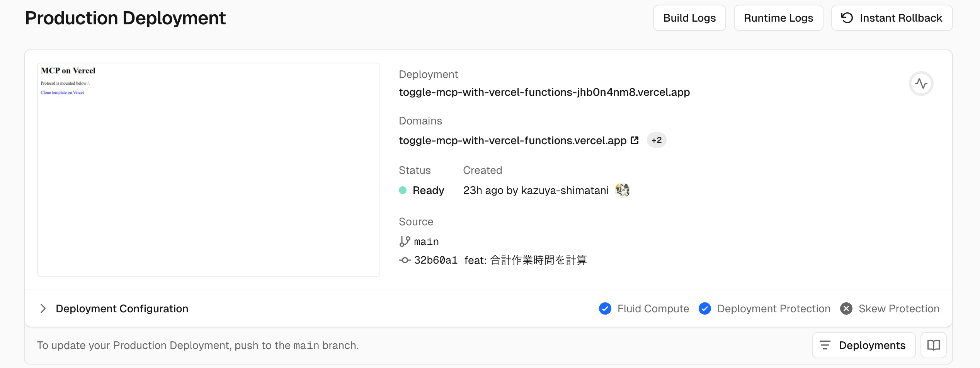Click the Fluid Compute label

[x=653, y=308]
